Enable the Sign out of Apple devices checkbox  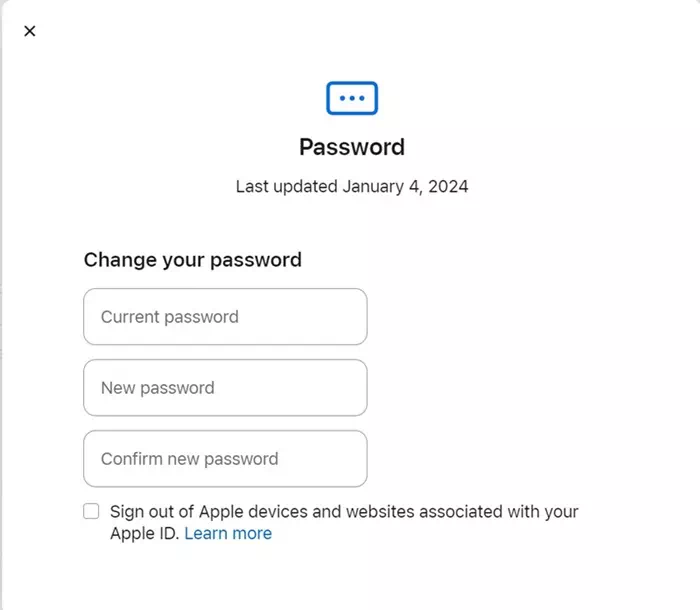(91, 511)
